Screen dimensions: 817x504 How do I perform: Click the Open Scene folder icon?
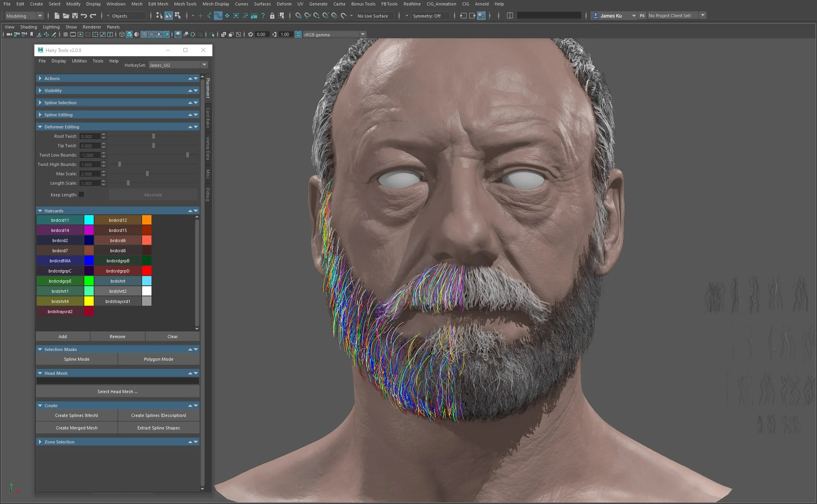coord(66,16)
